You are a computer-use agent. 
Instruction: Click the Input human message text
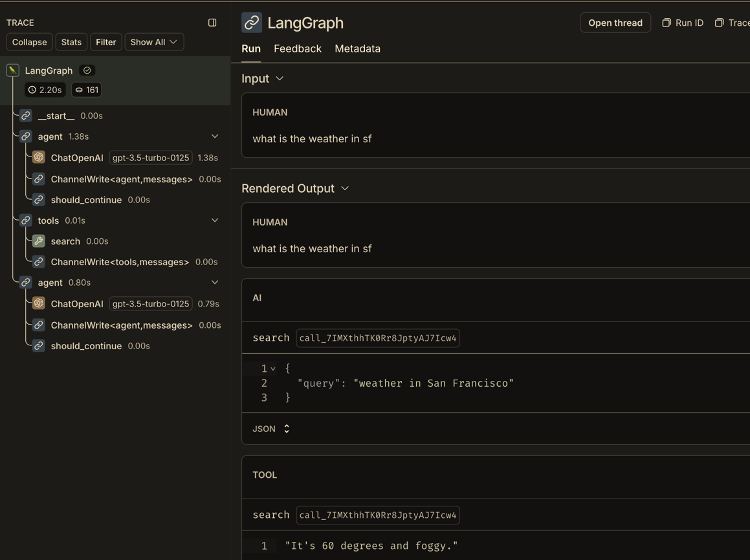(x=312, y=138)
